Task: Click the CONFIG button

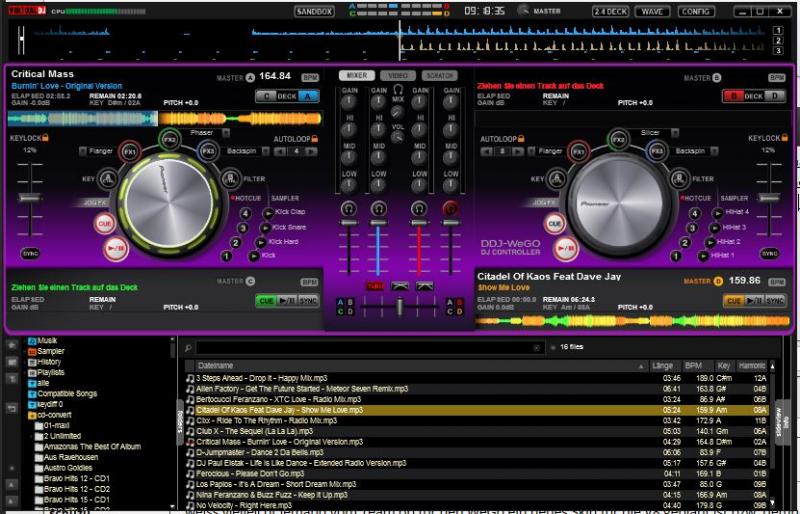Action: pyautogui.click(x=695, y=11)
